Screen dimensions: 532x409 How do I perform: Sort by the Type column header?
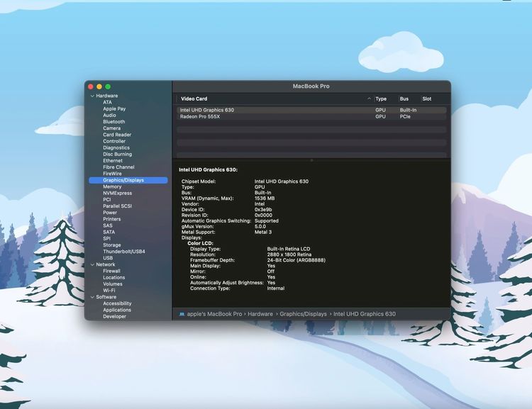(x=381, y=99)
